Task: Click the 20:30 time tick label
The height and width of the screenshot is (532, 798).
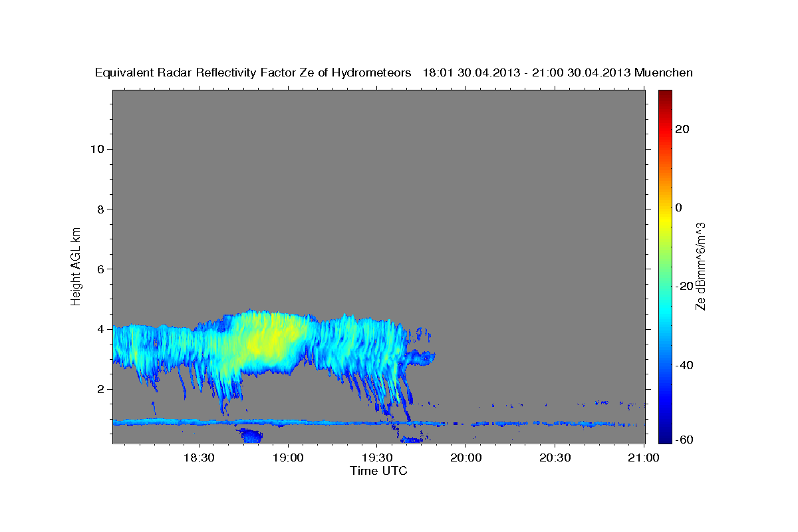Action: pos(555,458)
